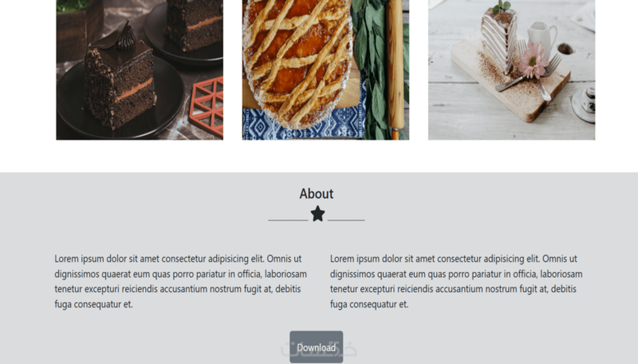This screenshot has width=638, height=364.
Task: Click the white milk jug in the photo
Action: point(542,38)
